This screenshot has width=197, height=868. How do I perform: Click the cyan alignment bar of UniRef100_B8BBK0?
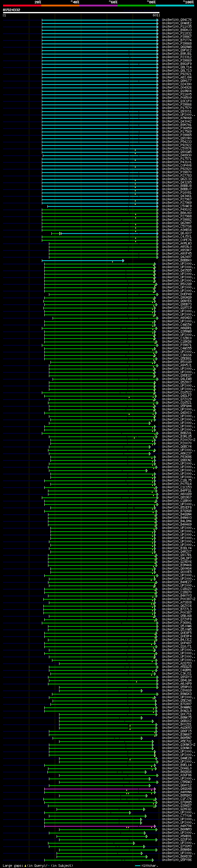(x=83, y=260)
